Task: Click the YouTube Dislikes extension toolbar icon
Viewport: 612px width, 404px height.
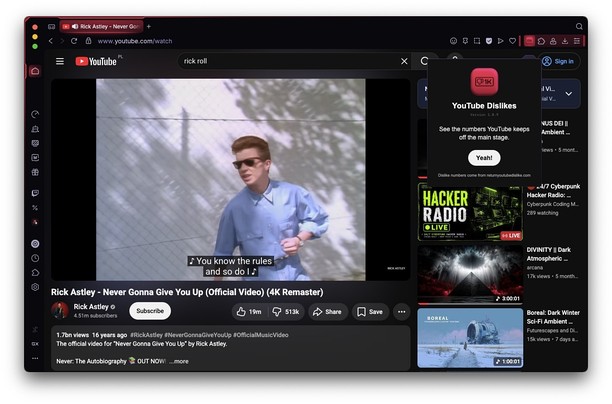Action: (x=529, y=41)
